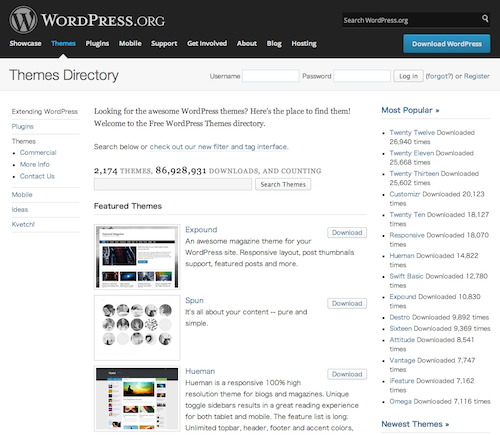Click the search magnifier icon
This screenshot has width=500, height=435.
(x=485, y=18)
